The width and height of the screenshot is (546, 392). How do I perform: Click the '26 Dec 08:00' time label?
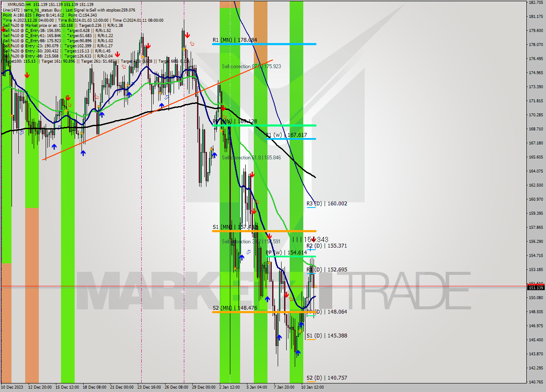point(177,387)
